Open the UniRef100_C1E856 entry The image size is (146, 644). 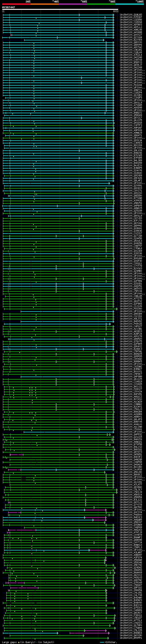point(131,20)
